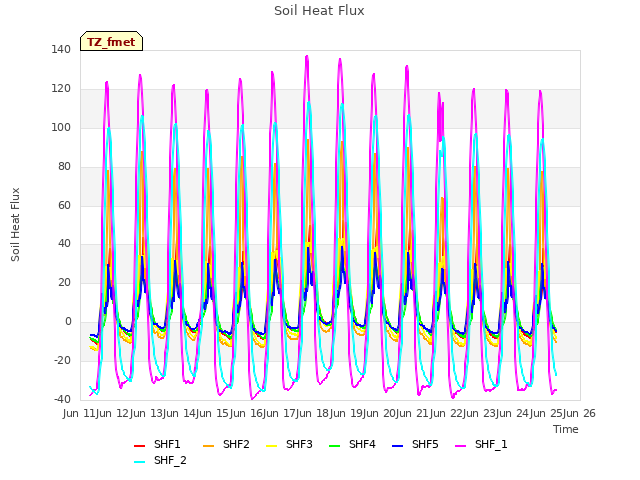Click the 40 y-axis tick value
640x480 pixels.
(64, 244)
